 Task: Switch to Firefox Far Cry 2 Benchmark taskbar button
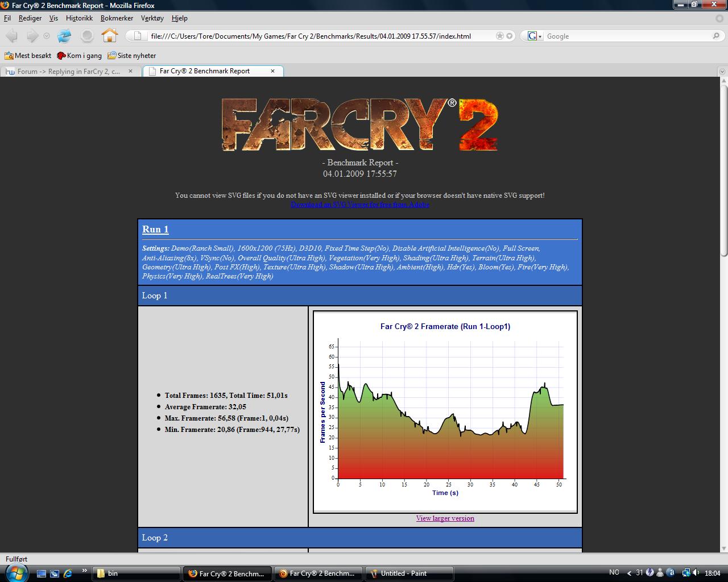pos(227,573)
